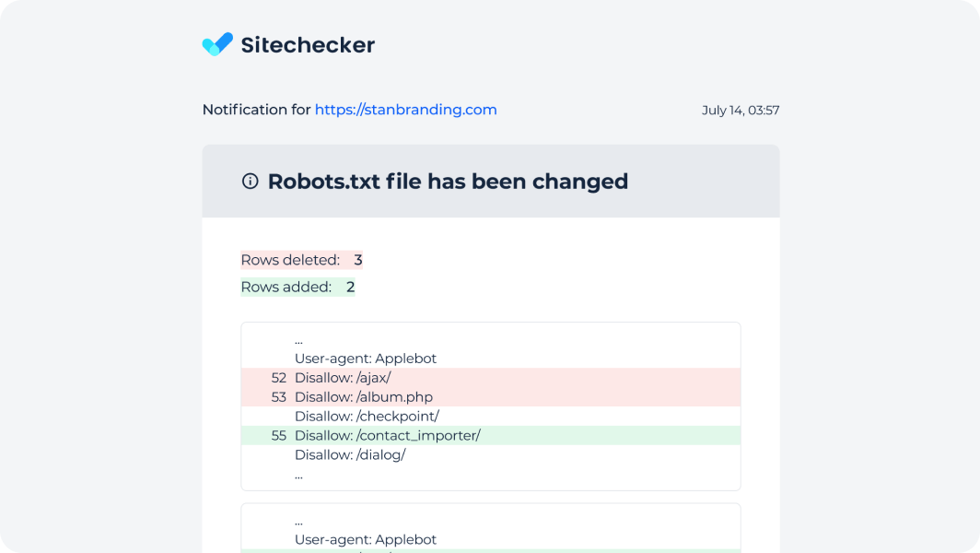Click the 'Rows added: 2' label

(297, 288)
